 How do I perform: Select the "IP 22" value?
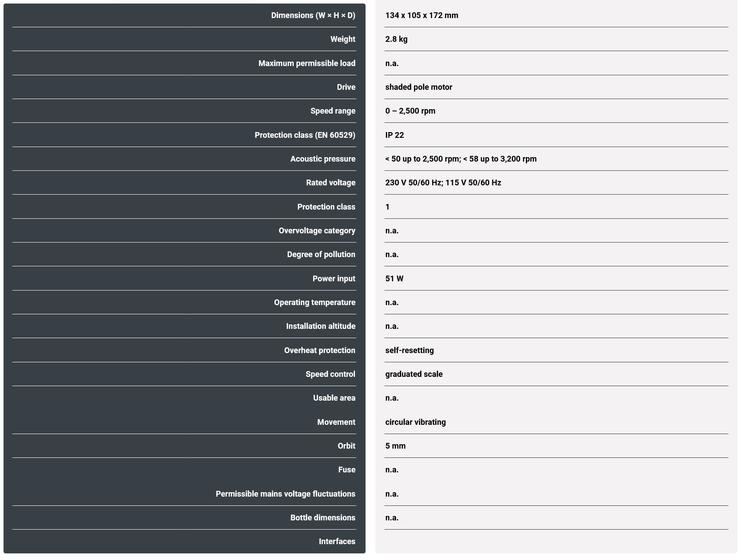pos(394,135)
